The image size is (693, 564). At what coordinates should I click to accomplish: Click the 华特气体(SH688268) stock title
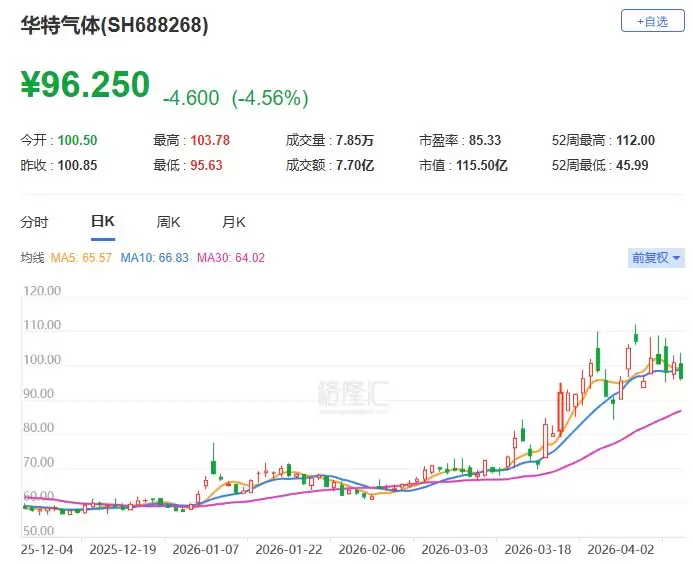coord(115,27)
